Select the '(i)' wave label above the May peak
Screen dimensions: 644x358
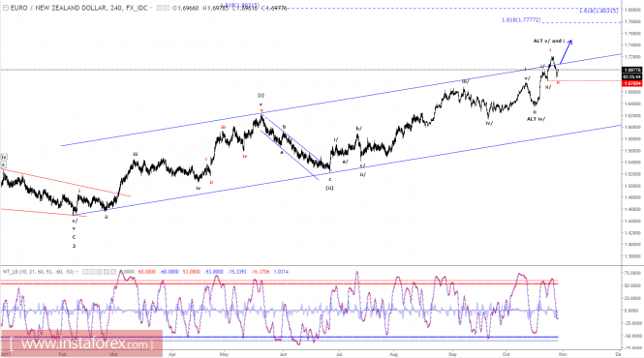coord(261,95)
